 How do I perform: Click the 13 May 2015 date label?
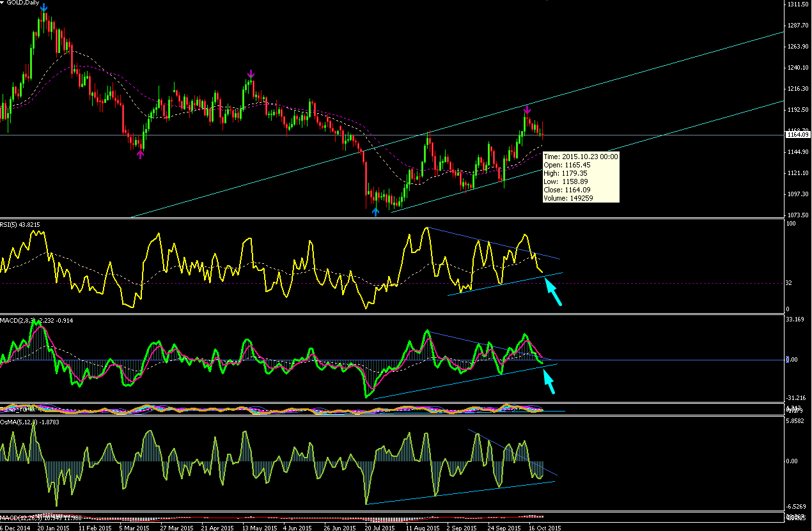pyautogui.click(x=260, y=528)
